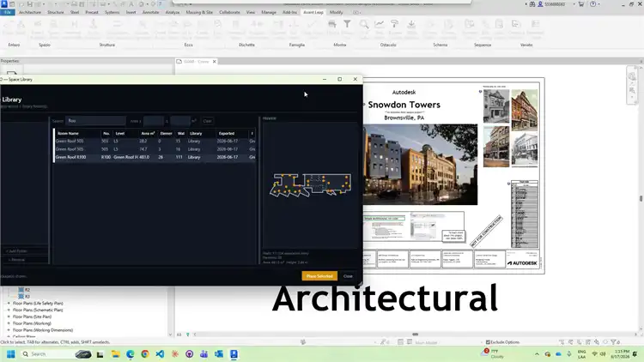
Task: Switch to the Modify ribbon tab
Action: tap(336, 12)
